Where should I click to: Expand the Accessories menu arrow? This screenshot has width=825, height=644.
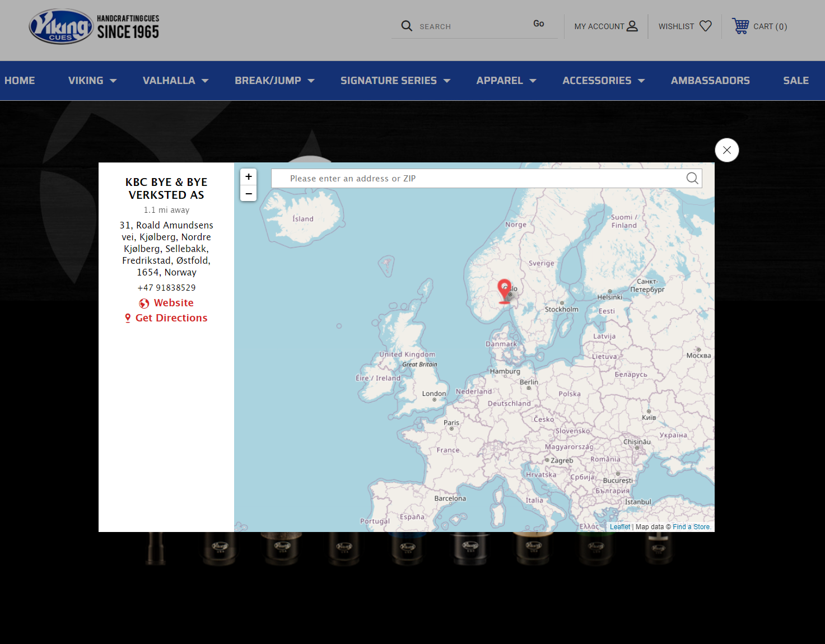coord(641,81)
